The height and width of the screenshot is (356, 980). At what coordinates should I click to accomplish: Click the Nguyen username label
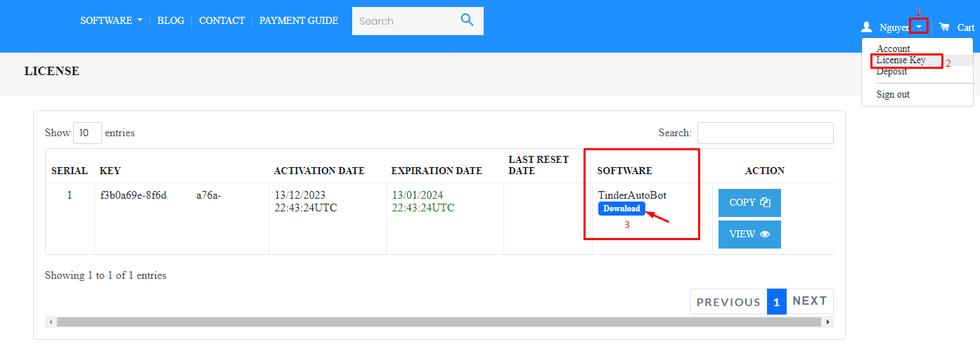[894, 27]
